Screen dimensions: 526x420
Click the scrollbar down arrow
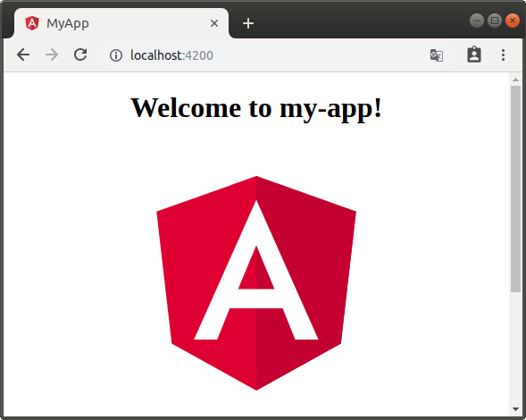(x=515, y=409)
